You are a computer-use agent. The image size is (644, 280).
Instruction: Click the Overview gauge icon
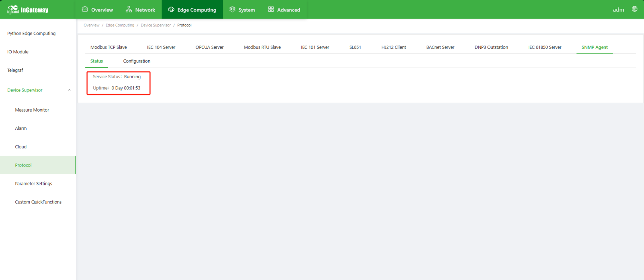click(x=85, y=9)
